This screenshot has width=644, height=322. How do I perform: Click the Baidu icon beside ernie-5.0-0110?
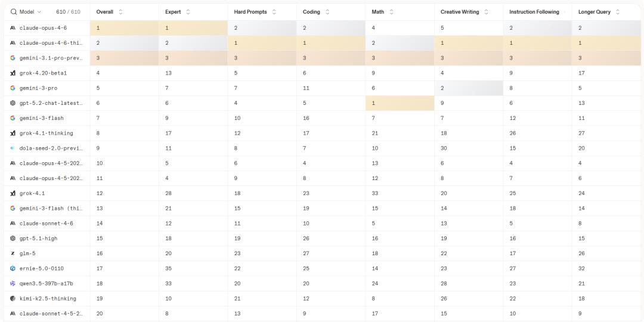pyautogui.click(x=13, y=268)
